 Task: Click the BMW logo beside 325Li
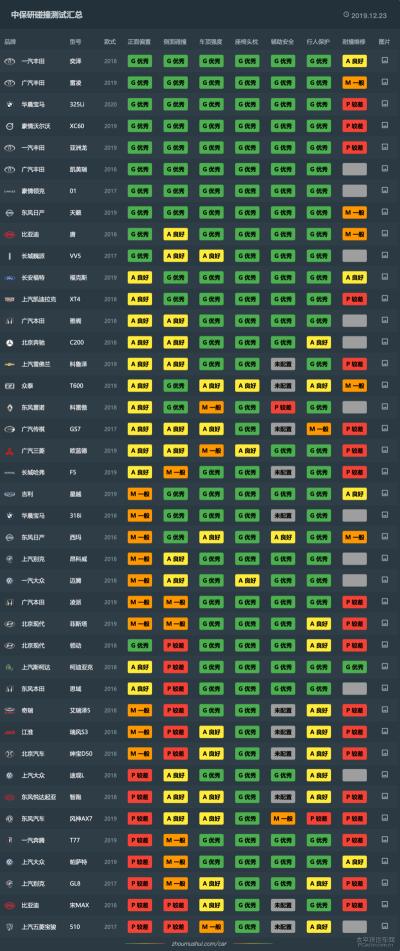coord(9,104)
